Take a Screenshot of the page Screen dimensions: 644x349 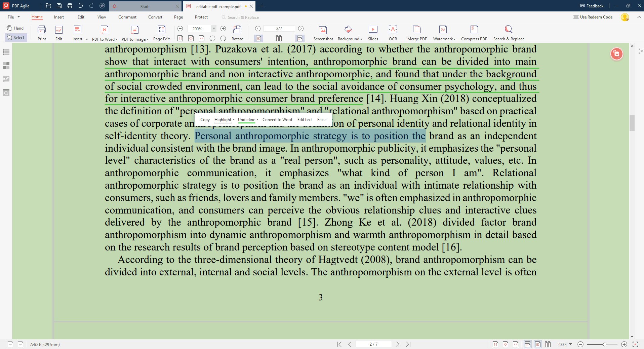pos(323,33)
